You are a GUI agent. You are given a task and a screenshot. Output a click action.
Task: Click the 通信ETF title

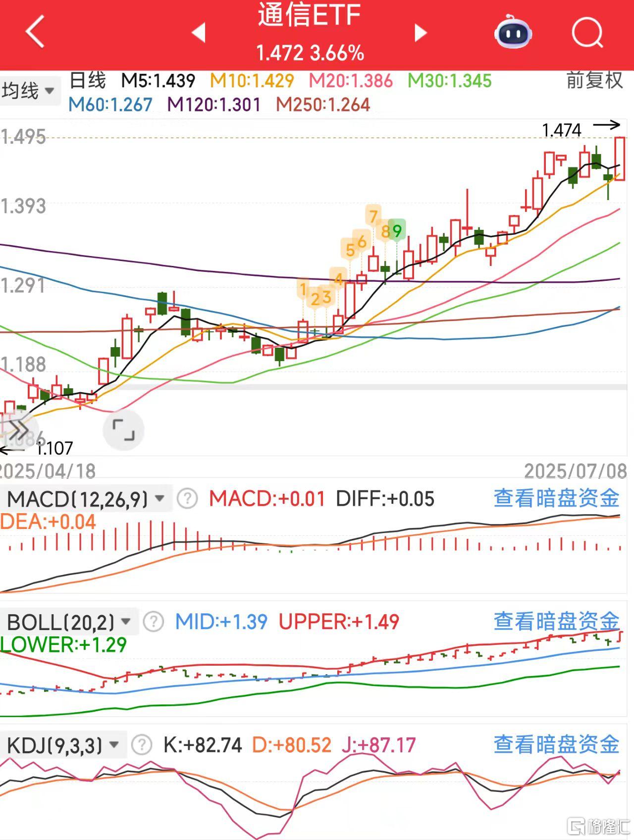coord(309,15)
